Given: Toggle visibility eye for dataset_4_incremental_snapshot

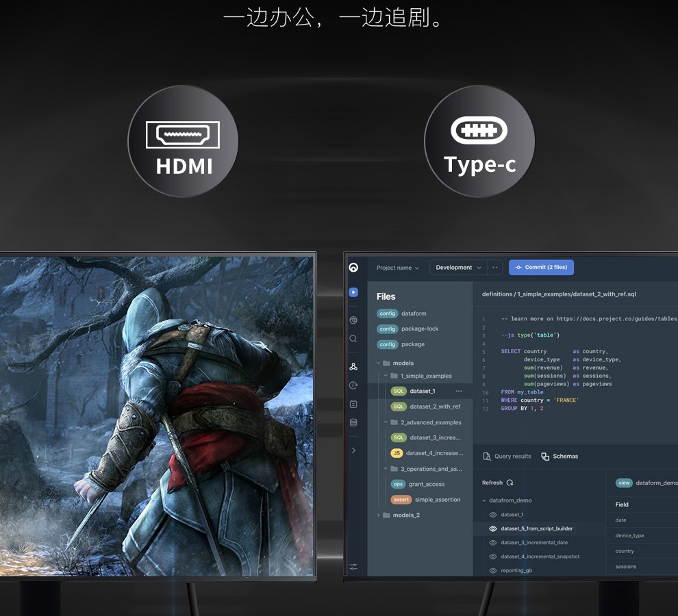Looking at the screenshot, I should click(x=492, y=556).
